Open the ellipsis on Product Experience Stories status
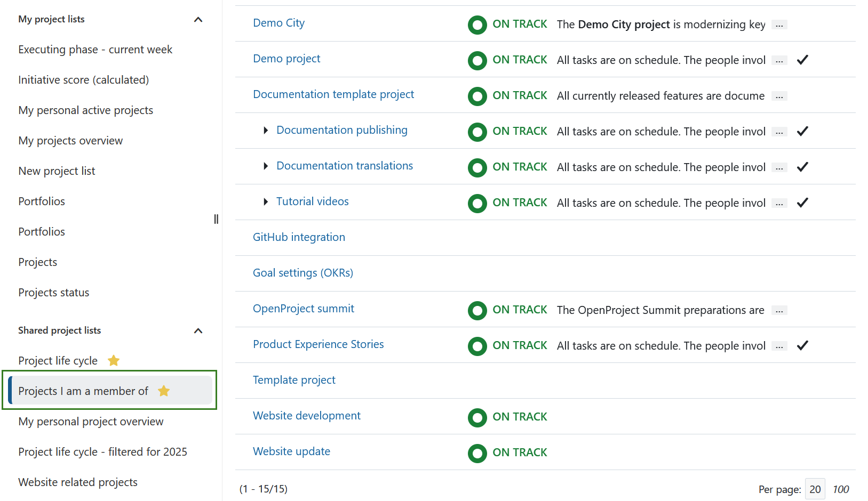The width and height of the screenshot is (868, 501). (x=779, y=345)
